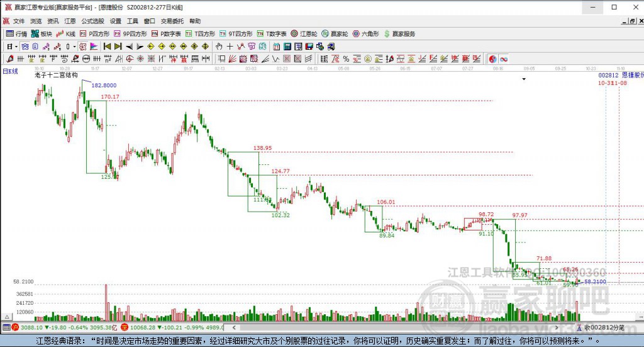
Task: Switch to the K线 candlestick chart
Action: (x=65, y=34)
